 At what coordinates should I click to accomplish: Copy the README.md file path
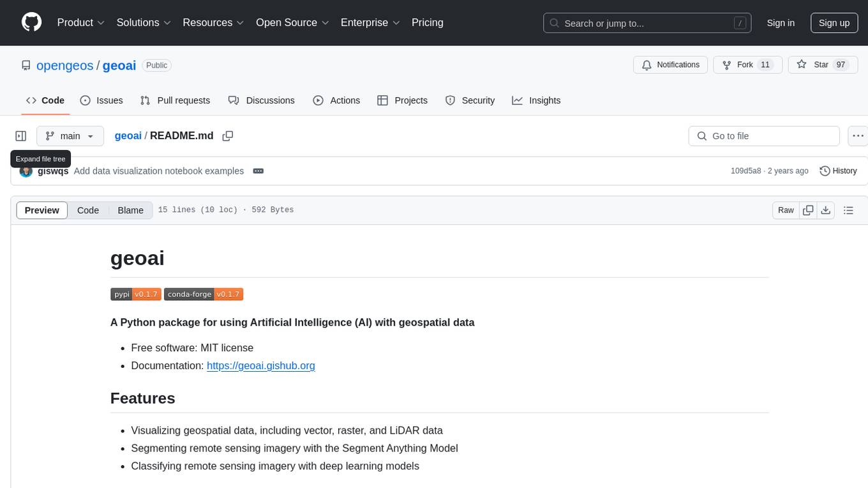[227, 136]
